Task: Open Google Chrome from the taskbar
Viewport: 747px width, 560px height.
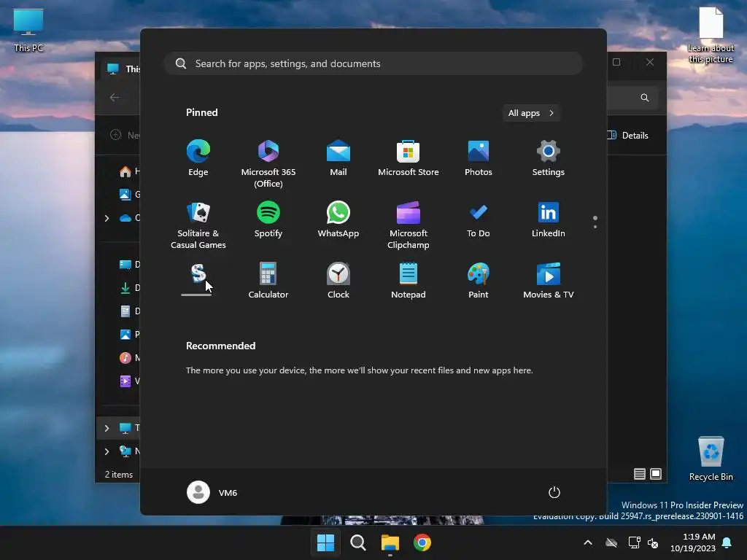Action: [422, 542]
